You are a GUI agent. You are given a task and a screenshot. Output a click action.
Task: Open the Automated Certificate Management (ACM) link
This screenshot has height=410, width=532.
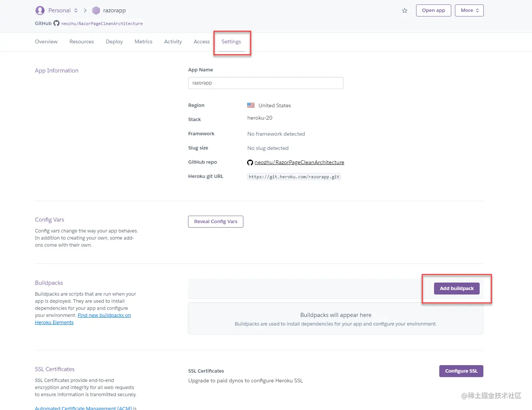[83, 408]
